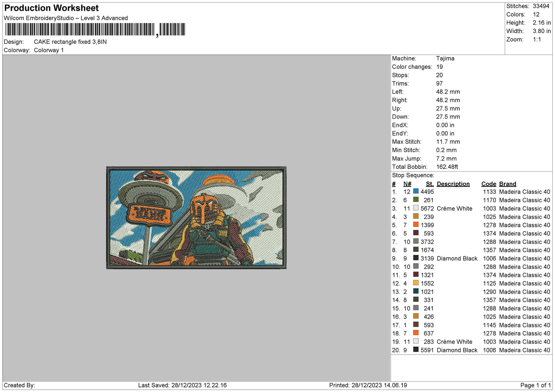Click stitch count 5591 in stop 20
Viewport: 555px width, 392px height.
pos(427,350)
